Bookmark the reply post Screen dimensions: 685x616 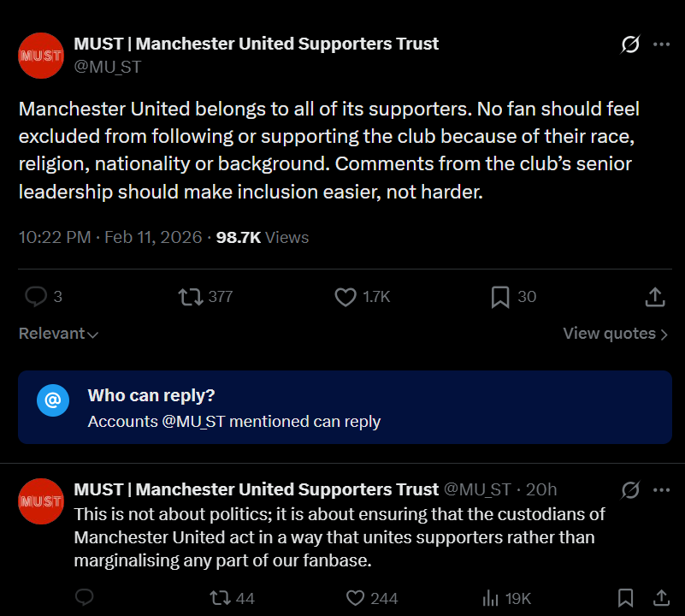[625, 598]
